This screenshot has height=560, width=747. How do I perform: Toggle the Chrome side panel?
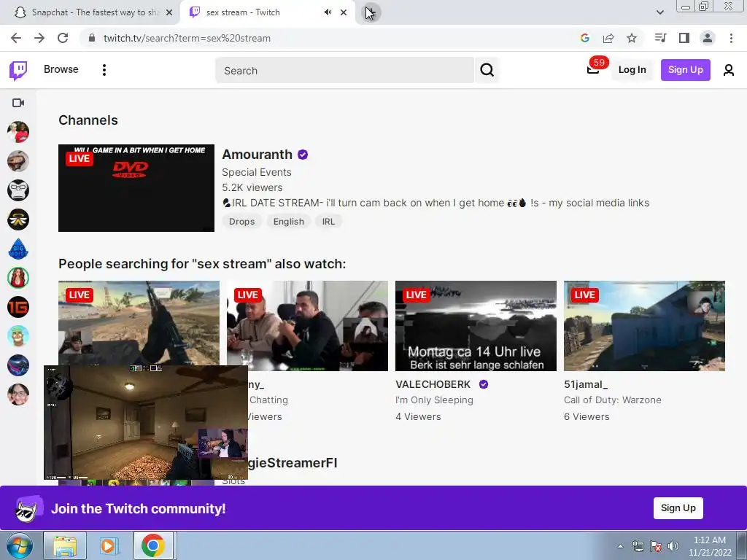pos(684,38)
